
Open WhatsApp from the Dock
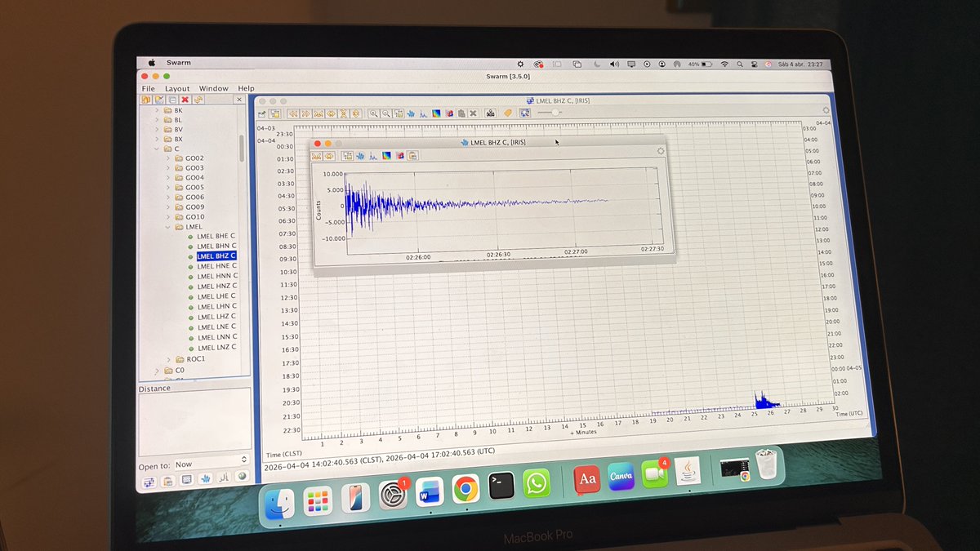click(x=537, y=485)
